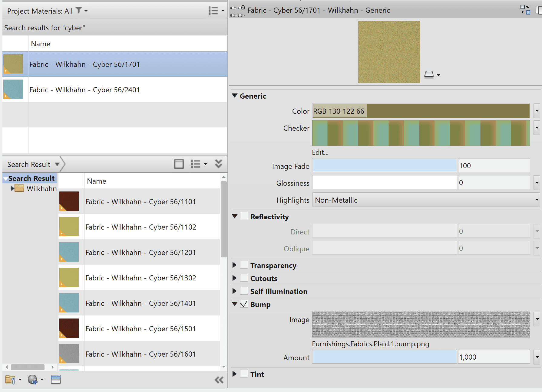Sort project materials by Name column header

[x=128, y=44]
